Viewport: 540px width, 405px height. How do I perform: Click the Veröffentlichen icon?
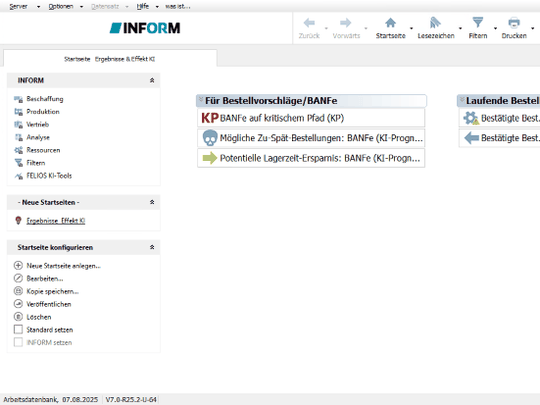pos(18,304)
